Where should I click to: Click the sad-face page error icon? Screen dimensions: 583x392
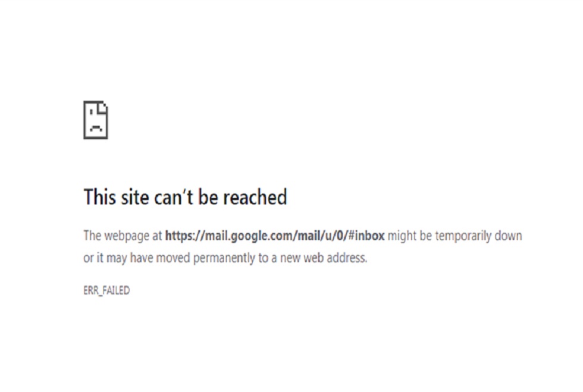pos(96,120)
